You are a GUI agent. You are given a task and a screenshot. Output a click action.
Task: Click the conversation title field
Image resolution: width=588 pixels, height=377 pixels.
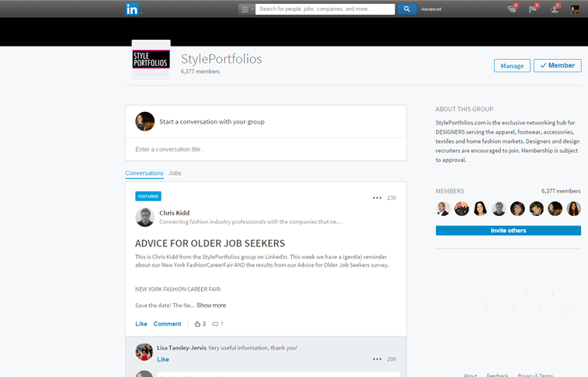266,149
